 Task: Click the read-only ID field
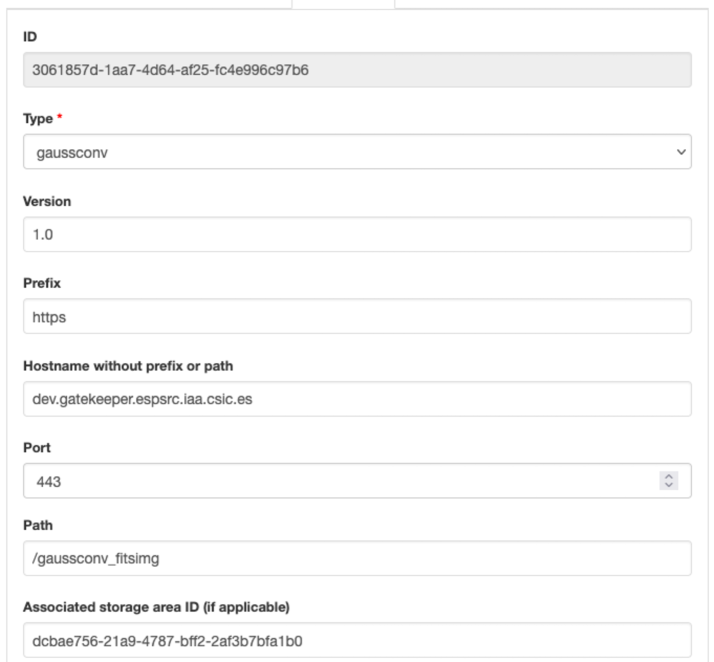[x=356, y=72]
